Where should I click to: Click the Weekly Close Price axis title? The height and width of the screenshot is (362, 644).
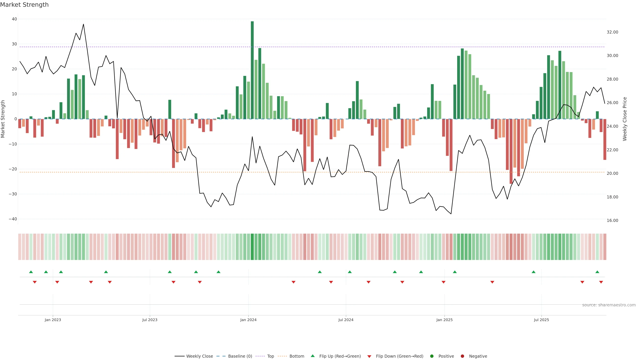click(x=625, y=119)
